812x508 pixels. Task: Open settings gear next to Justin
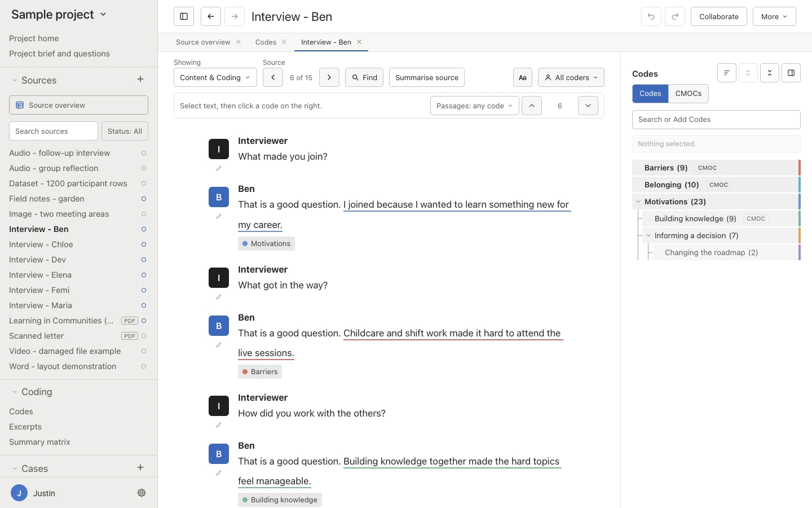point(142,493)
